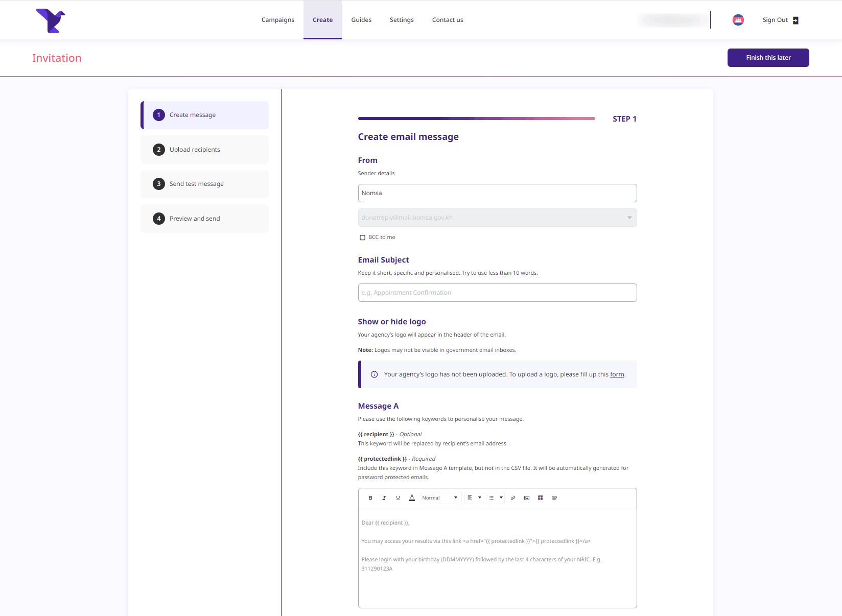842x616 pixels.
Task: Open the text color picker
Action: pos(412,498)
